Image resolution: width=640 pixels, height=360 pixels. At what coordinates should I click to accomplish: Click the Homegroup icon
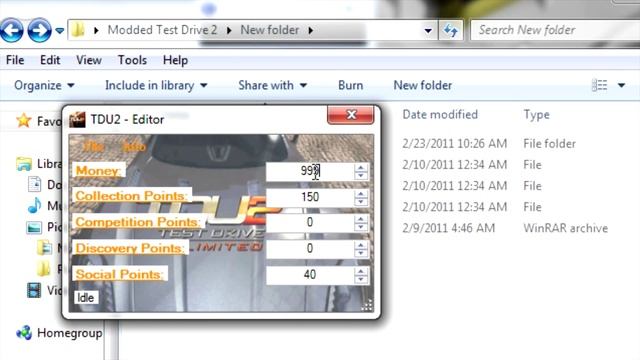pos(24,333)
